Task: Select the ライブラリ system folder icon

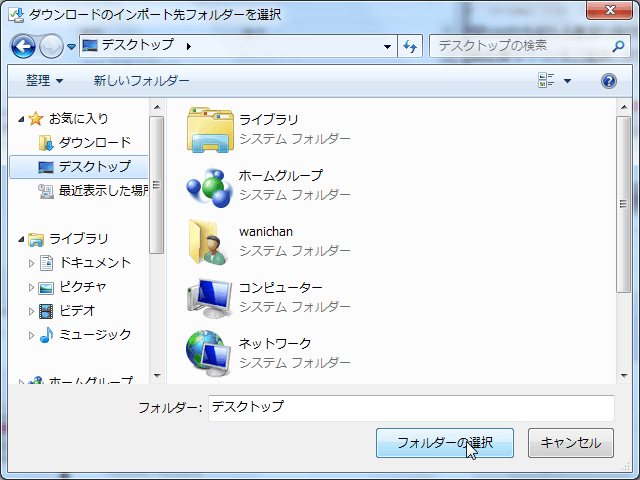Action: pos(210,130)
